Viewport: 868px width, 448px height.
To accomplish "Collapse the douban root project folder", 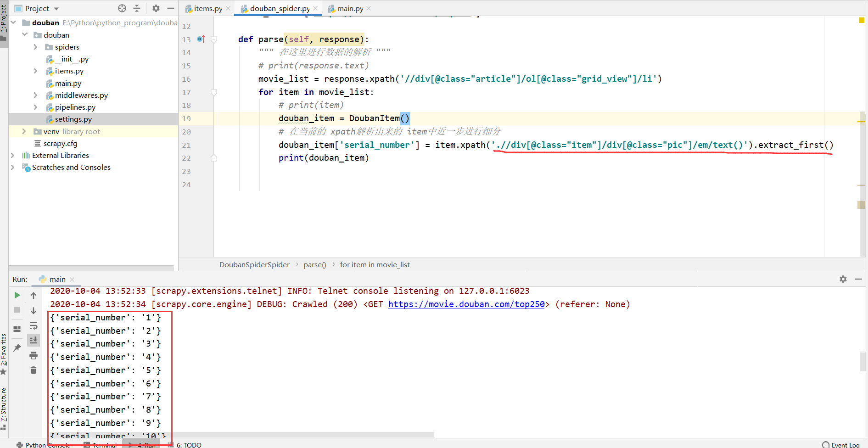I will pyautogui.click(x=13, y=22).
